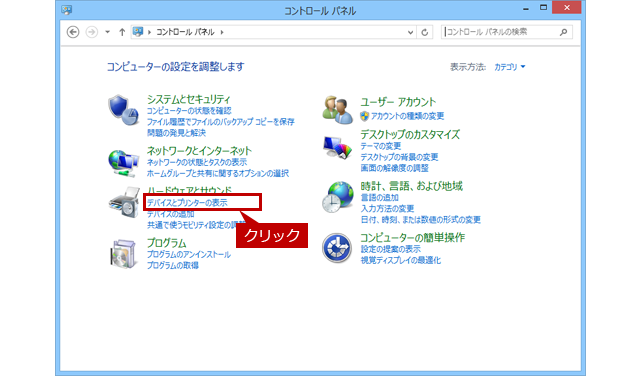Open ファイル履歴でファイルのバックアップ コピーを保存
The height and width of the screenshot is (376, 640).
pyautogui.click(x=220, y=122)
